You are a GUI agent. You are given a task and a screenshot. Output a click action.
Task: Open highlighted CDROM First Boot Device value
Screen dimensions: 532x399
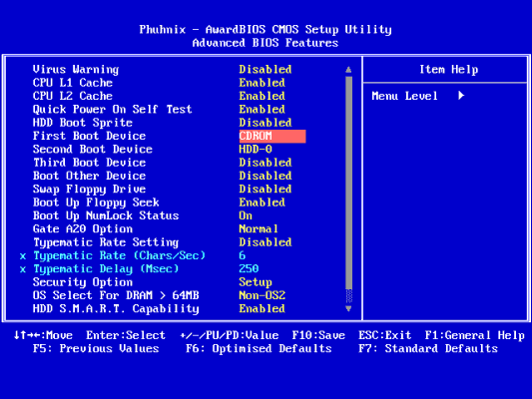click(272, 136)
